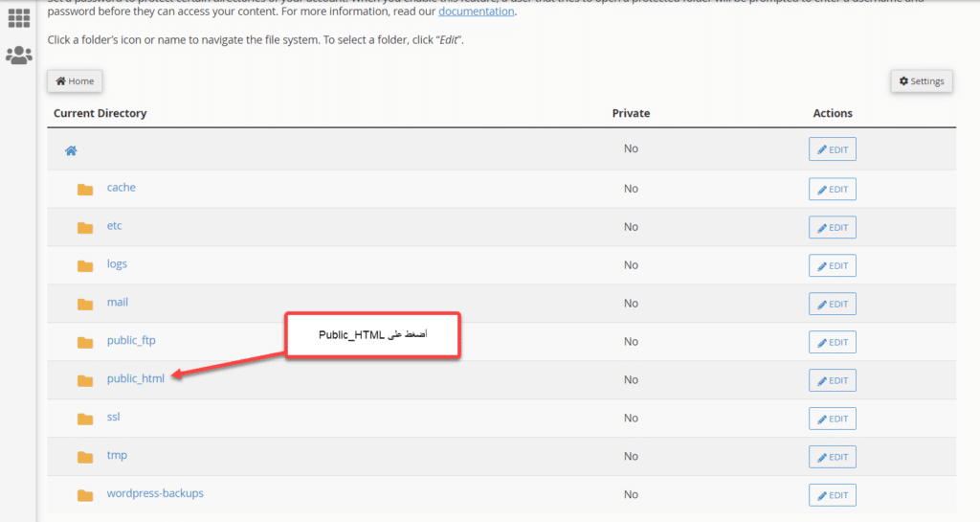Open the documentation link

pos(477,11)
